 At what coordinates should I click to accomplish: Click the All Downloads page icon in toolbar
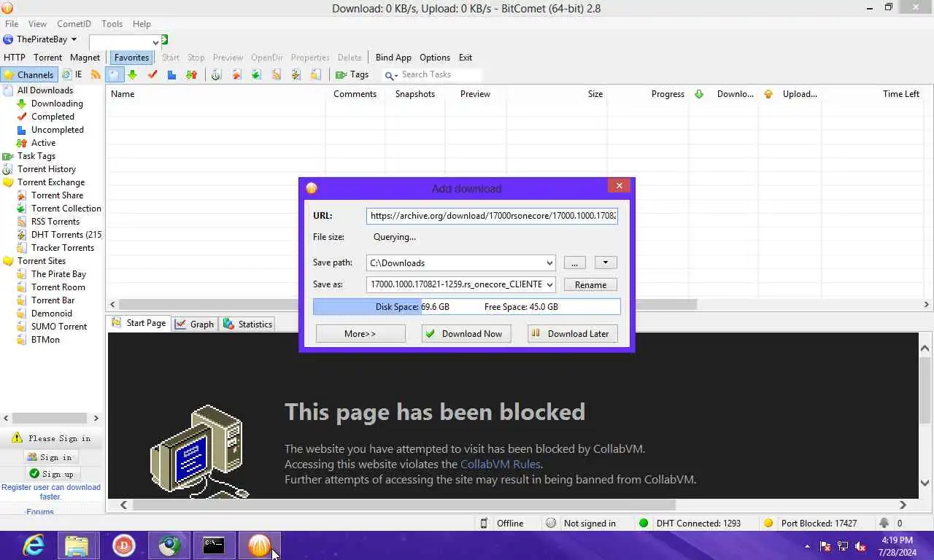tap(114, 74)
